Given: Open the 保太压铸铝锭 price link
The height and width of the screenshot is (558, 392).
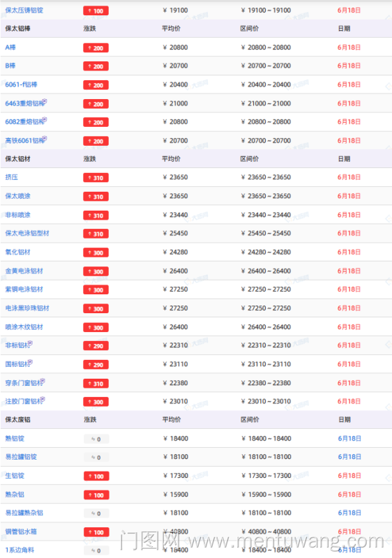Looking at the screenshot, I should point(24,10).
